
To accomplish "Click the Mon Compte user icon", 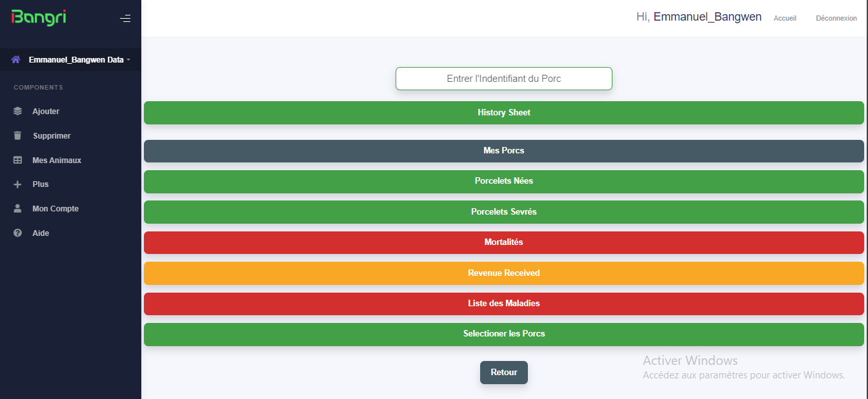I will 18,209.
